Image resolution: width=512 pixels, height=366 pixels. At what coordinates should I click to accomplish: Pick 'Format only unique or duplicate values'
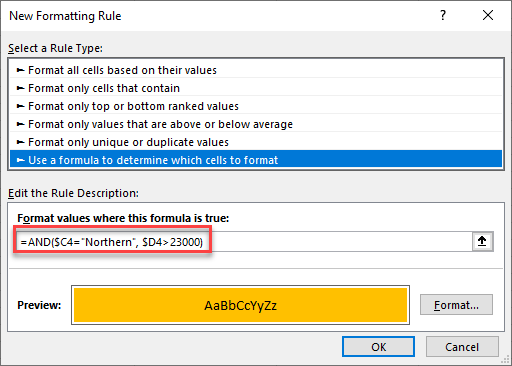(x=256, y=142)
